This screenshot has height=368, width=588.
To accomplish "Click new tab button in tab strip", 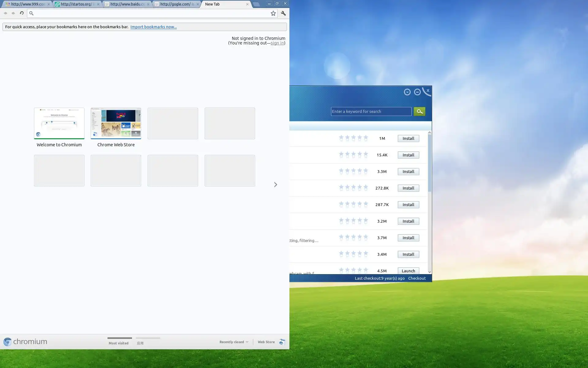I will [256, 4].
